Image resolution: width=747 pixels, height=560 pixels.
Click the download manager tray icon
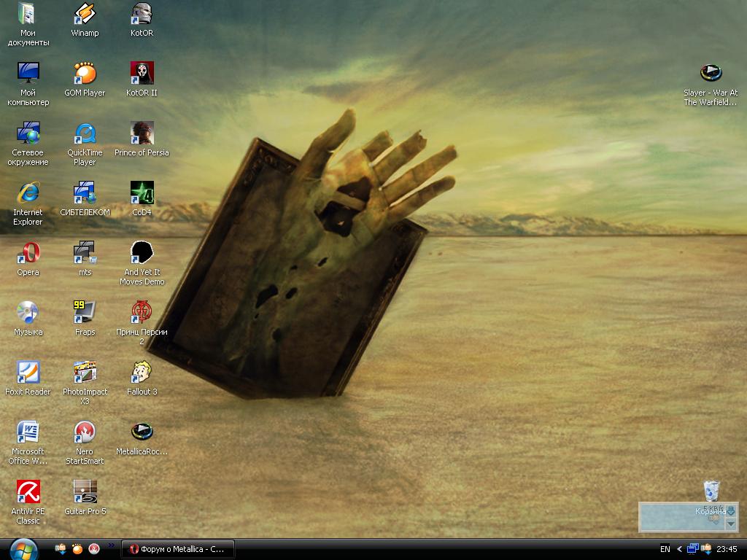pyautogui.click(x=706, y=549)
